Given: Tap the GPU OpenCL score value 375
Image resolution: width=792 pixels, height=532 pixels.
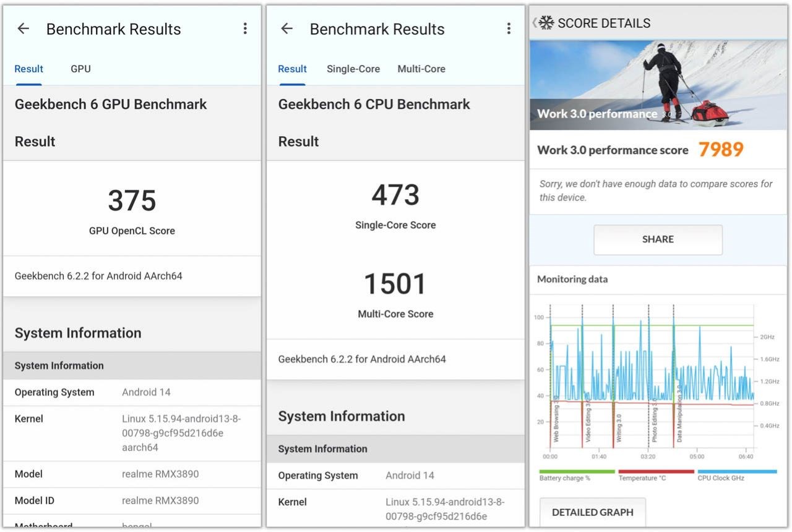Looking at the screenshot, I should 132,200.
